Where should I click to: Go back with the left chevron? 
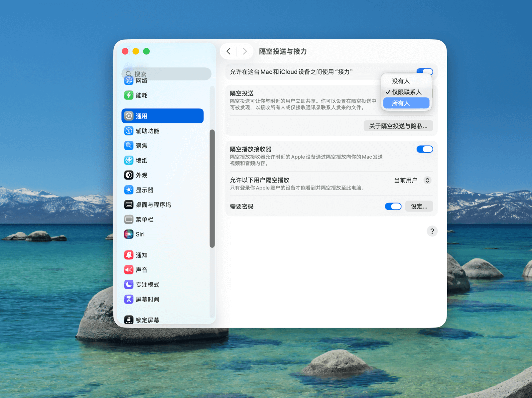[x=228, y=51]
